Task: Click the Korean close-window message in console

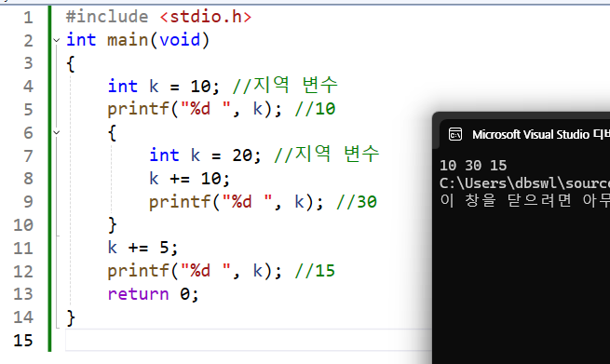Action: 524,201
